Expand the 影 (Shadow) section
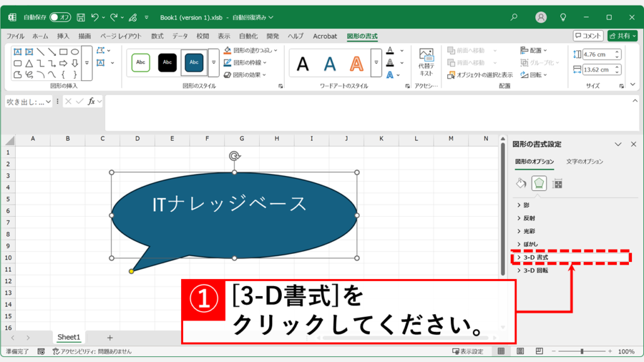 pyautogui.click(x=526, y=205)
